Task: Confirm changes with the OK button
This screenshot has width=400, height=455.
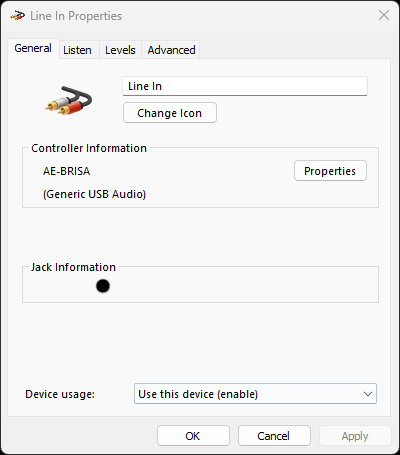Action: pyautogui.click(x=193, y=436)
